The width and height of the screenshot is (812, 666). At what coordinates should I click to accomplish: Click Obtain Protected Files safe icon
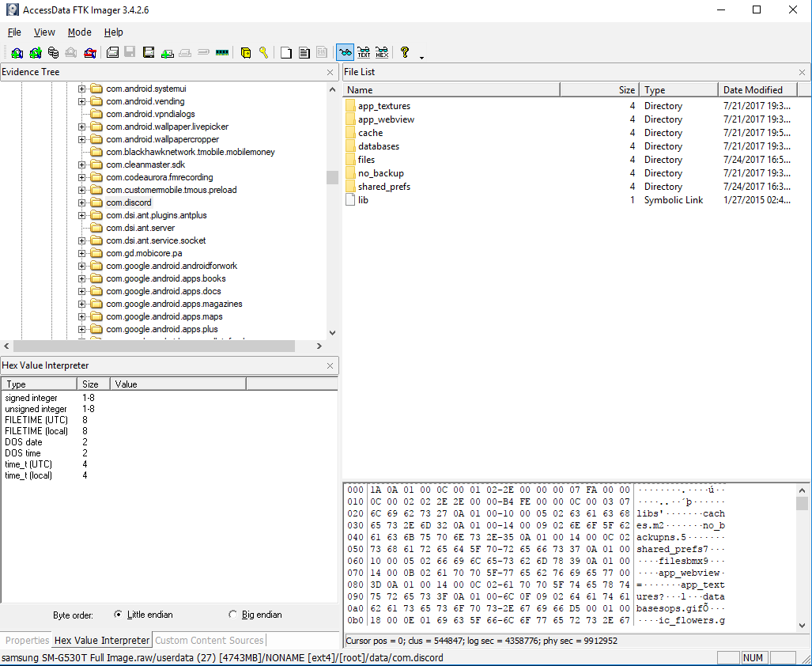(x=246, y=52)
